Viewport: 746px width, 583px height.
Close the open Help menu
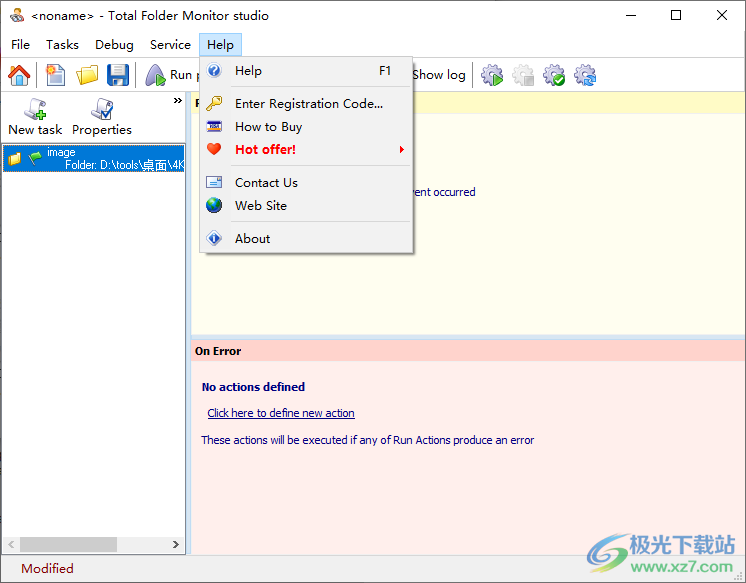[x=220, y=45]
